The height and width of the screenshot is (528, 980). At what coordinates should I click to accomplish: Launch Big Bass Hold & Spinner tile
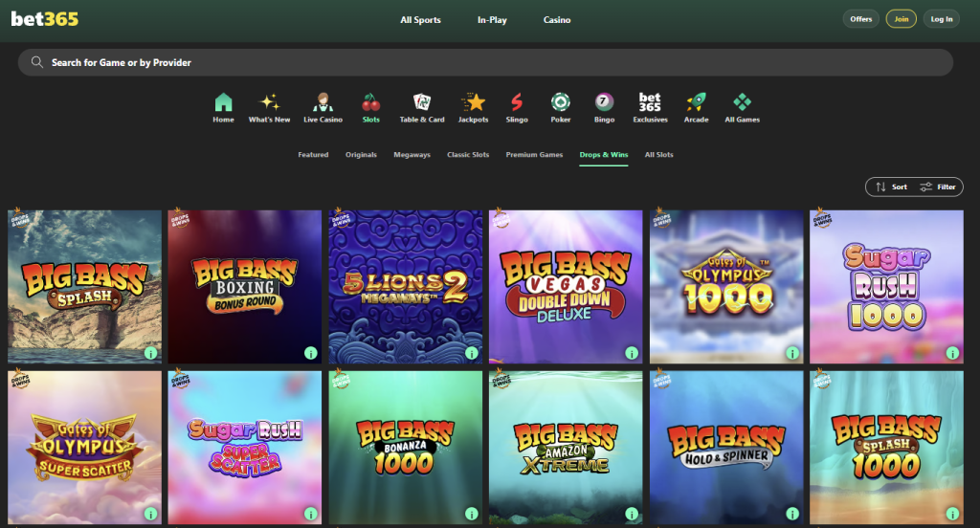[726, 448]
